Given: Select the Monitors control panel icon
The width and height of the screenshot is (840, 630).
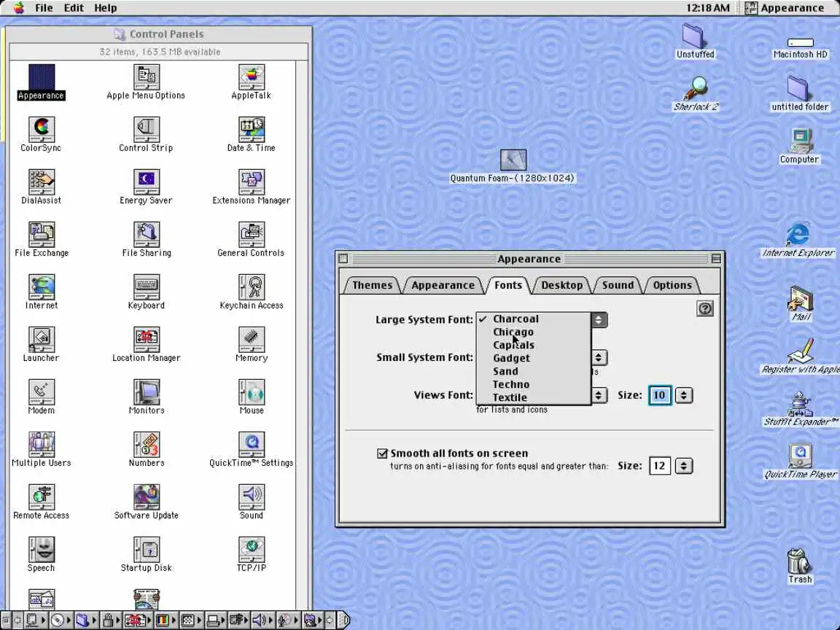Looking at the screenshot, I should point(147,393).
